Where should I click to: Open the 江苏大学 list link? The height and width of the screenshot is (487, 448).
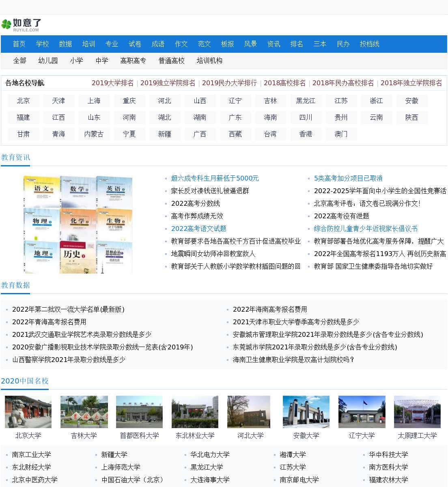pyautogui.click(x=293, y=467)
